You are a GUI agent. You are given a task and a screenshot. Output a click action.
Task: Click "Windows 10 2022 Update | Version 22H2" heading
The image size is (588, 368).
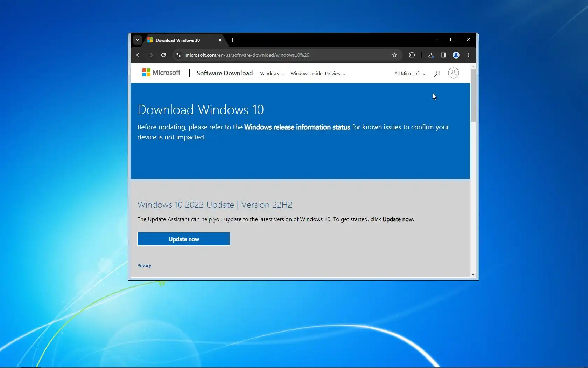pyautogui.click(x=215, y=205)
